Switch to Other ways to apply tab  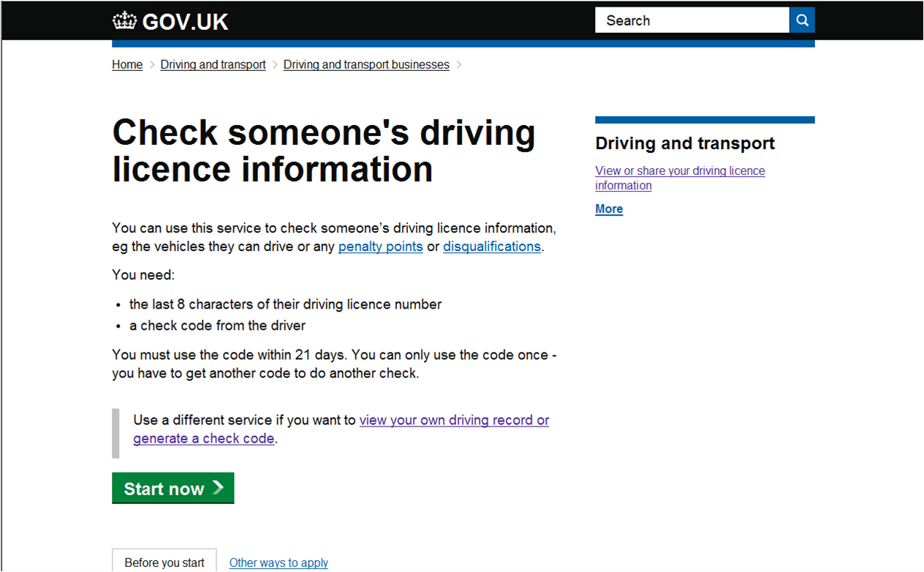click(279, 562)
